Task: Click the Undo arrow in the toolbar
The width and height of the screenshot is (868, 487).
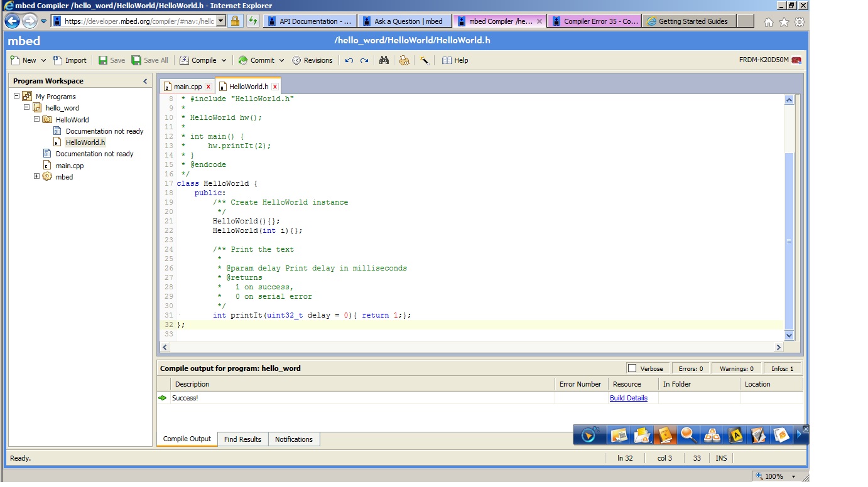Action: pyautogui.click(x=349, y=60)
